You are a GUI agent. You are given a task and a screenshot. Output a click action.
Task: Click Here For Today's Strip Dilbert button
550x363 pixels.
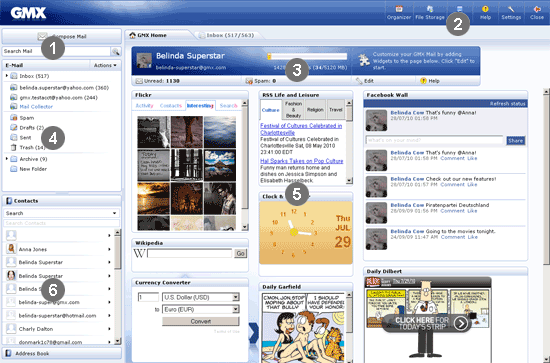click(x=427, y=323)
